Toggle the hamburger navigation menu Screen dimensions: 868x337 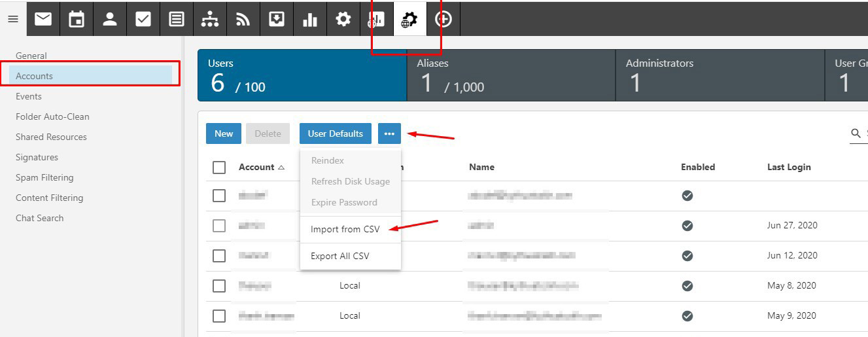tap(13, 19)
